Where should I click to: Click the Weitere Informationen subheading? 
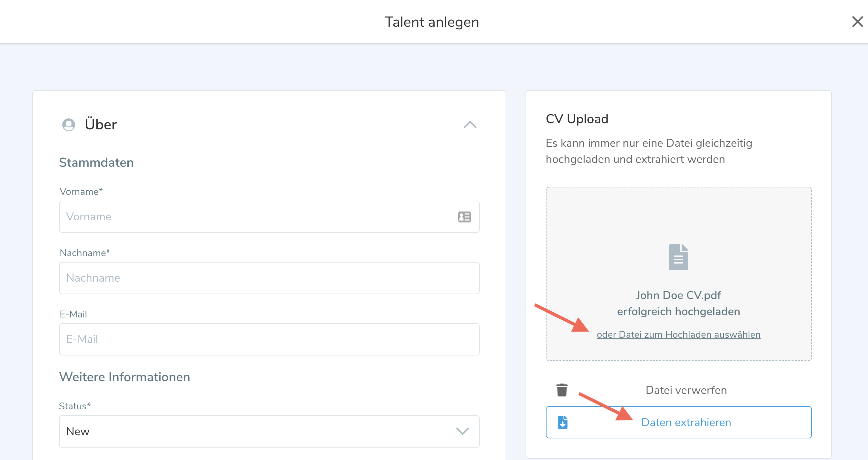tap(125, 377)
